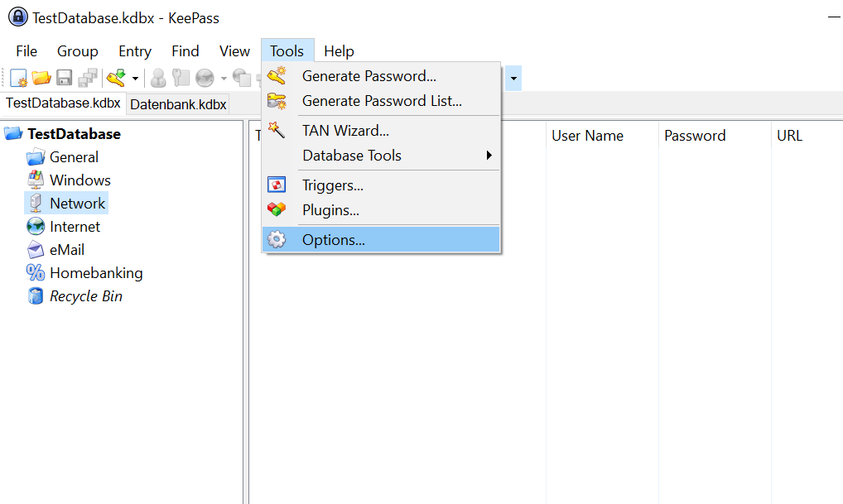Open the Find menu
843x504 pixels.
click(x=185, y=51)
